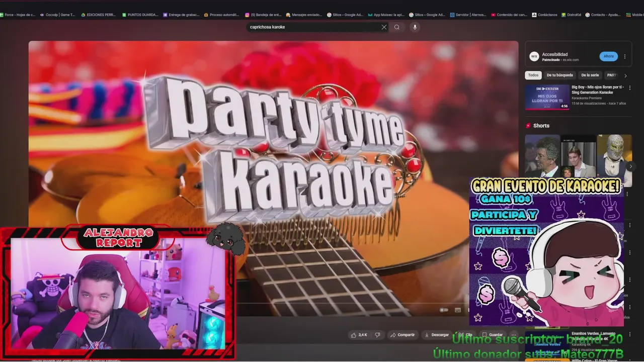Open the 'PUNTOS GUARDA...' bookmark

tap(140, 15)
